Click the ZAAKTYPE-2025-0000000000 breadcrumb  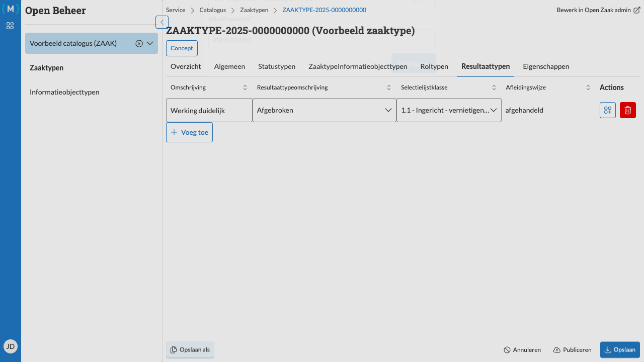325,10
